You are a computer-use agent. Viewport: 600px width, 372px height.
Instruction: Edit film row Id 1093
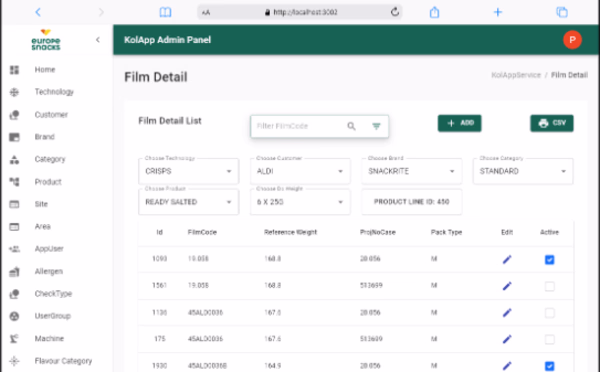[507, 259]
